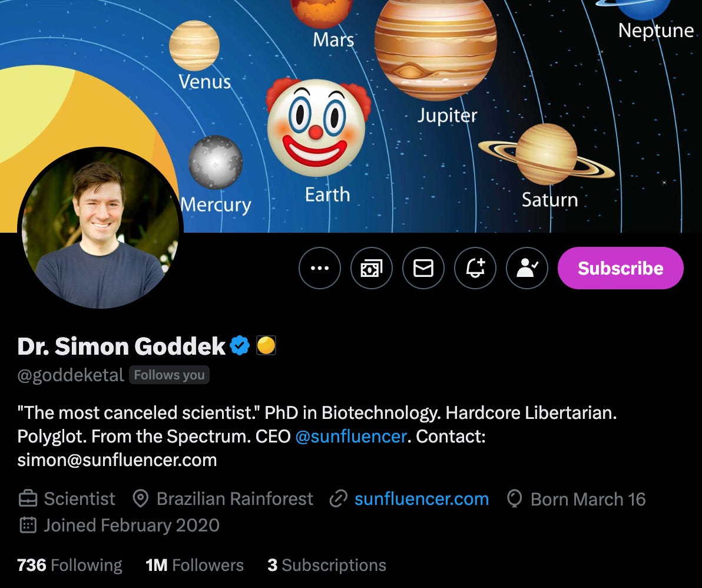Click the Scientist briefcase category label
Screen dimensions: 702x588
(67, 499)
